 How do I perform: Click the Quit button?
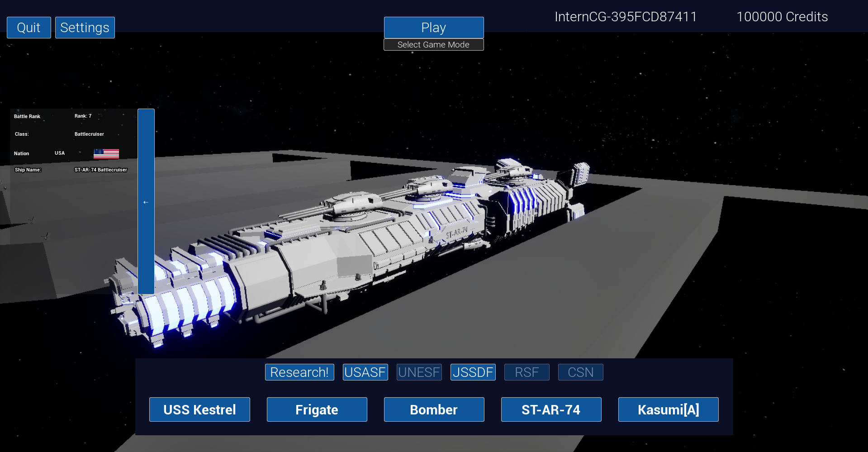point(29,28)
